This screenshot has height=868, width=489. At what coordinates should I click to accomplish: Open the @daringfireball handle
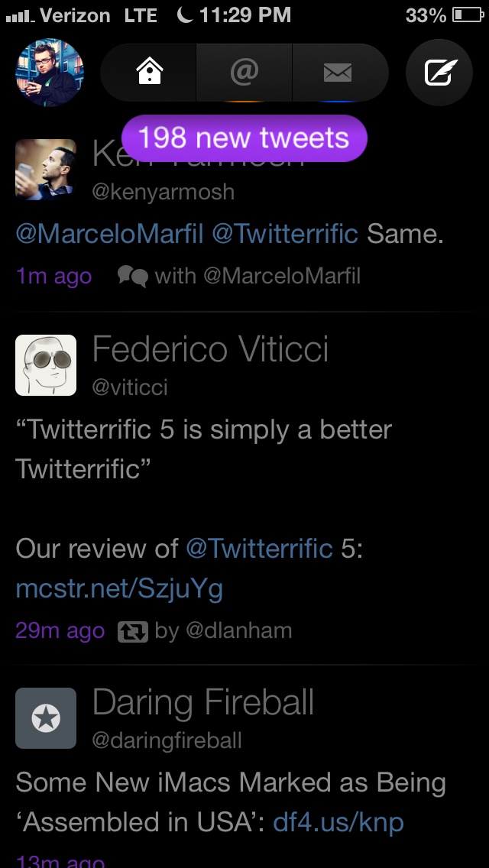[167, 740]
